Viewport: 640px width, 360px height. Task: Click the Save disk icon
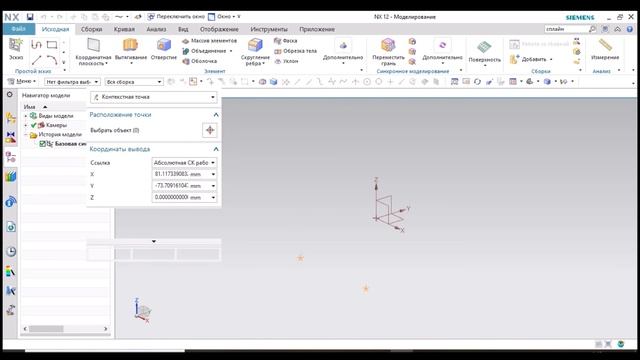(30, 17)
